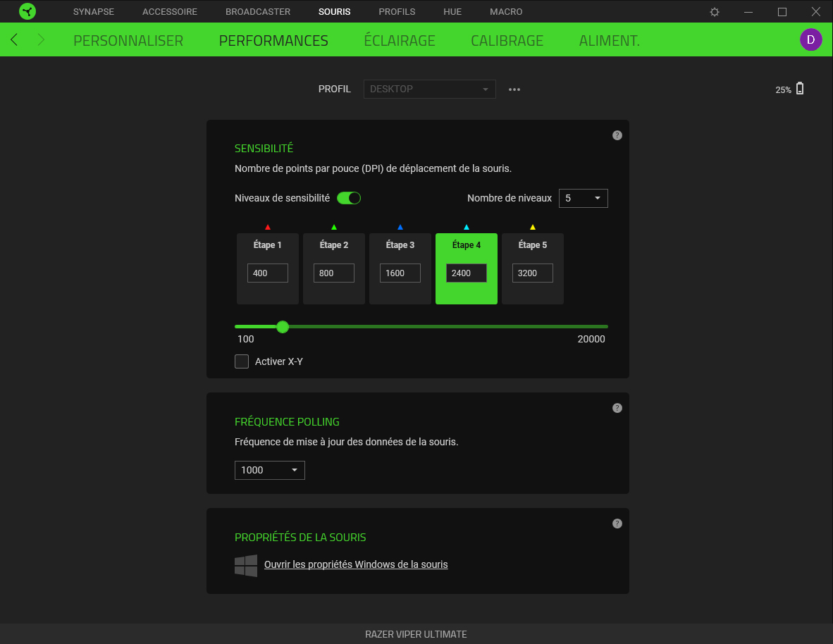Click the 25% battery percentage text
Viewport: 833px width, 644px height.
click(x=783, y=89)
